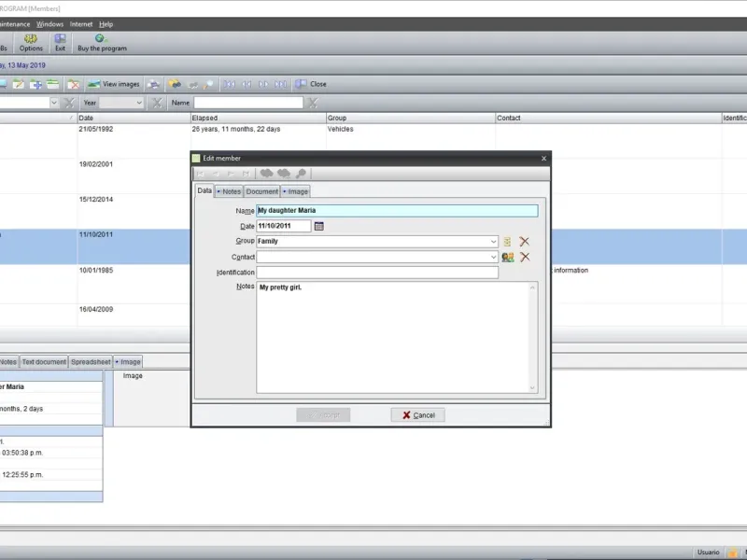747x560 pixels.
Task: Switch to Document tab in Edit member
Action: [x=262, y=191]
